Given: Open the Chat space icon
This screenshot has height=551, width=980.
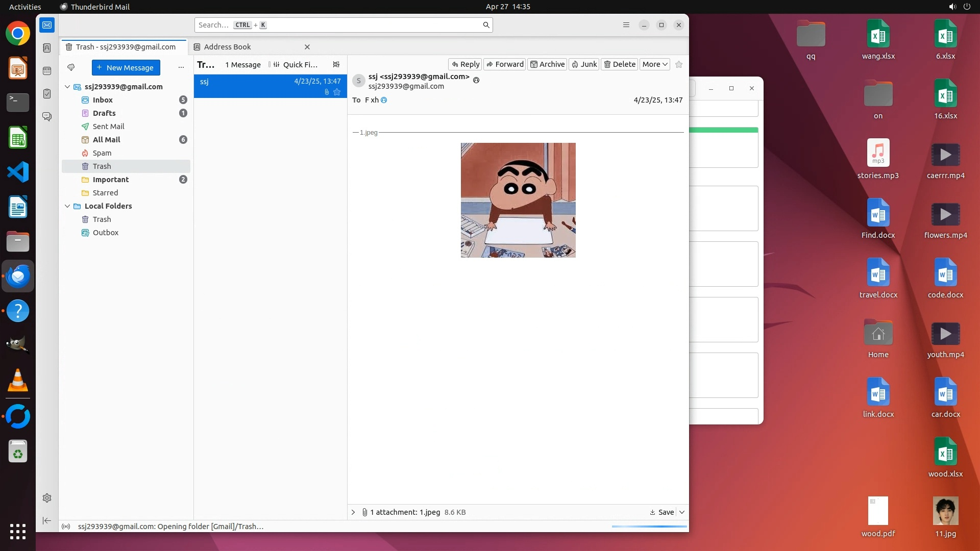Looking at the screenshot, I should (x=47, y=117).
